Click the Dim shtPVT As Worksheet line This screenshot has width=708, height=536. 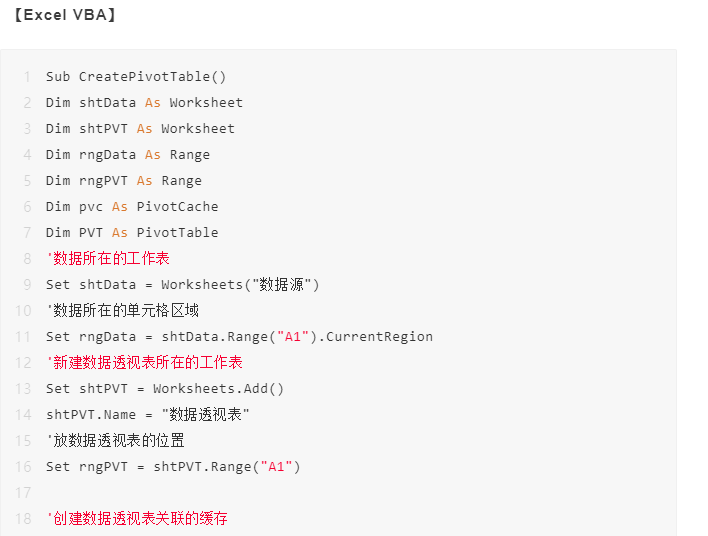(140, 129)
